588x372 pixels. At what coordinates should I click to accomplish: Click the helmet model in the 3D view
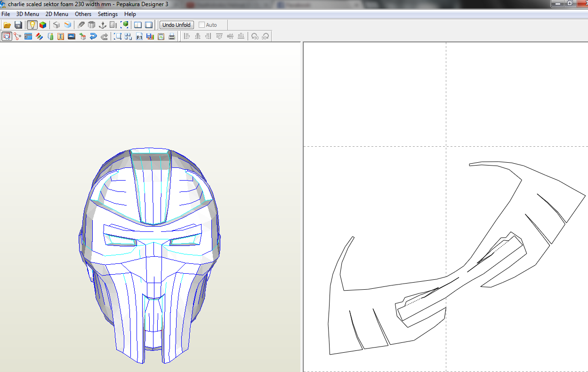(x=150, y=255)
